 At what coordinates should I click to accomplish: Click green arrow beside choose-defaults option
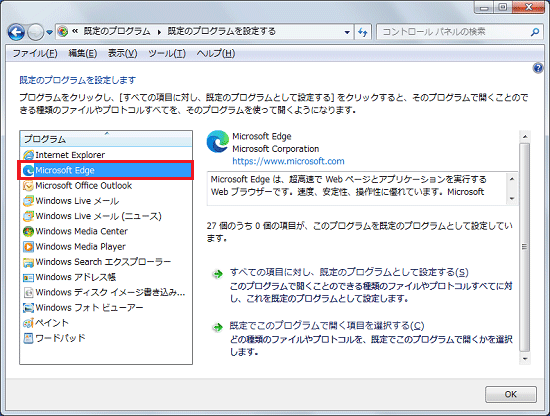[218, 327]
